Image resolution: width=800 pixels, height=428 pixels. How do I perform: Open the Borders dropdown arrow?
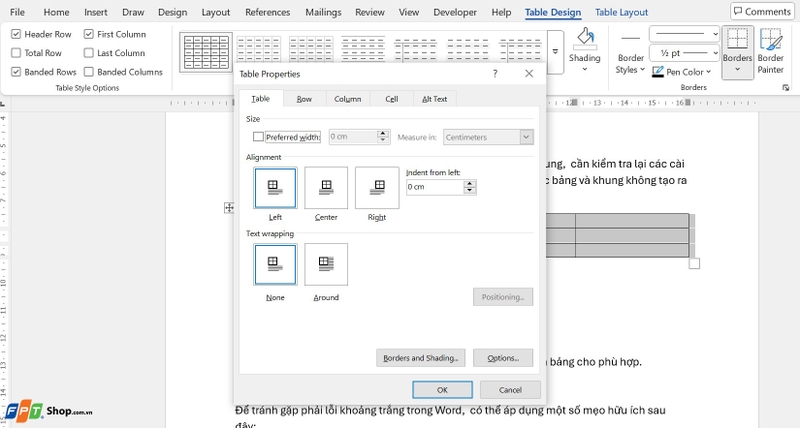737,69
